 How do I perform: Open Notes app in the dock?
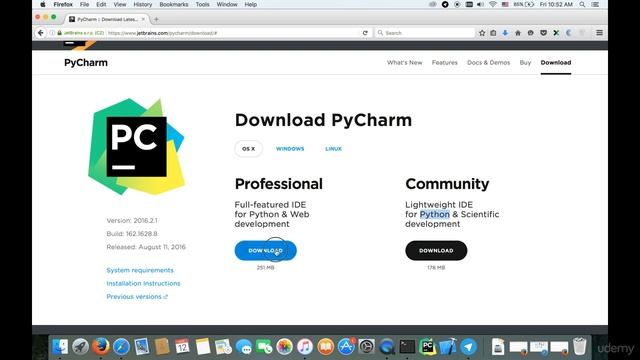[x=203, y=347]
